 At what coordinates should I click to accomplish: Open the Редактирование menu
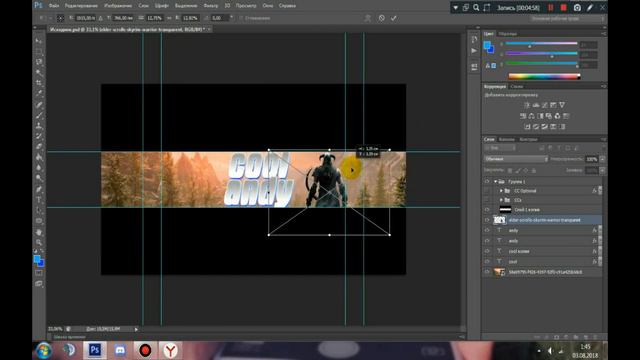[81, 6]
